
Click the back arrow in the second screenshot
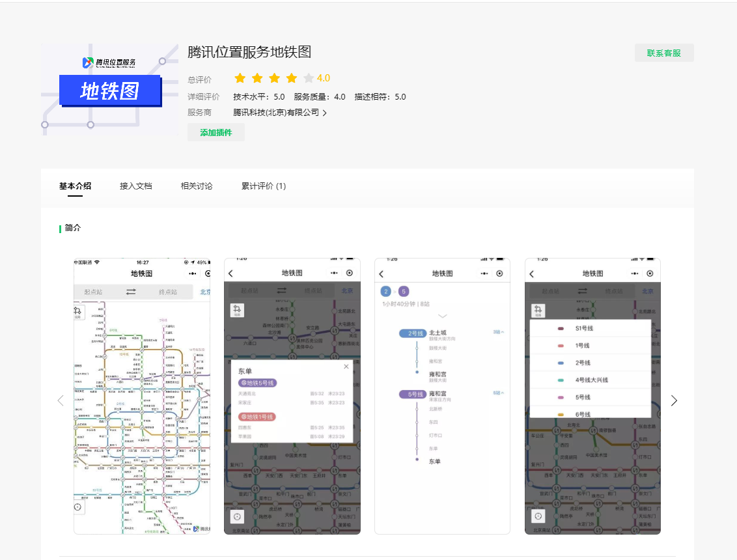230,273
